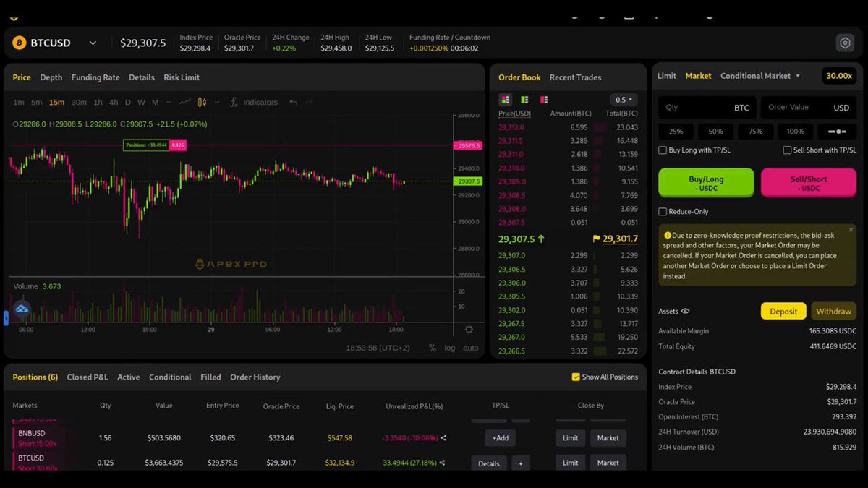Open the 0.5 order book grouping dropdown
Image resolution: width=868 pixels, height=488 pixels.
click(x=623, y=100)
